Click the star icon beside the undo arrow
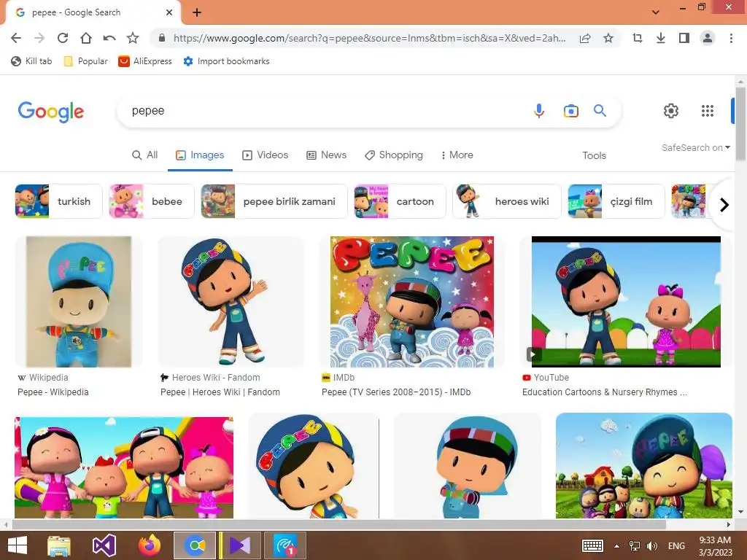 coord(133,38)
